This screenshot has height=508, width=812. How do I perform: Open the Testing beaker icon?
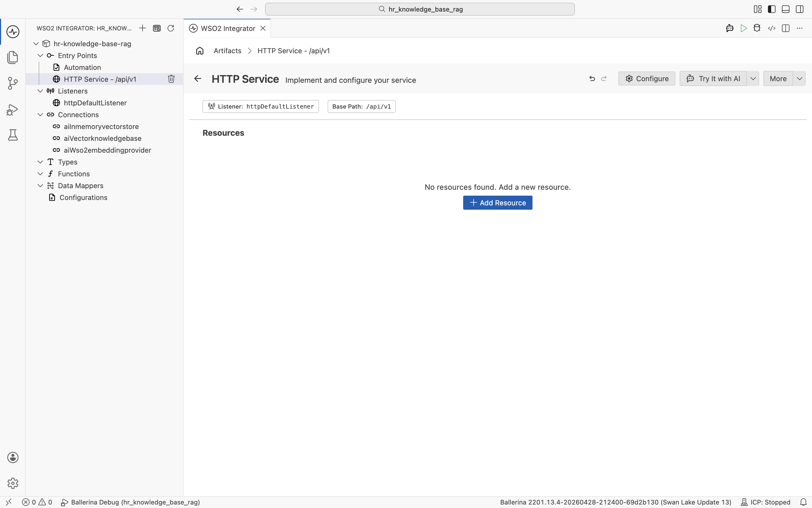pyautogui.click(x=13, y=135)
